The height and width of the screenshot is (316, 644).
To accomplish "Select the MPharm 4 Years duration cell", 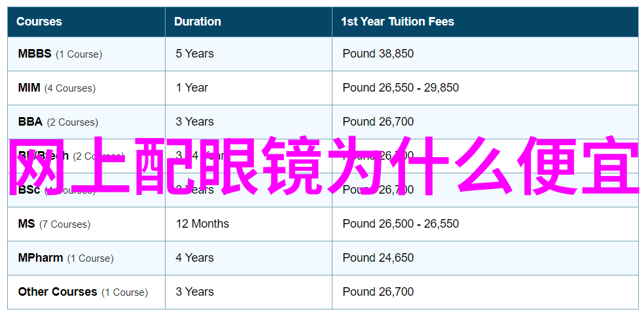I will click(x=249, y=258).
